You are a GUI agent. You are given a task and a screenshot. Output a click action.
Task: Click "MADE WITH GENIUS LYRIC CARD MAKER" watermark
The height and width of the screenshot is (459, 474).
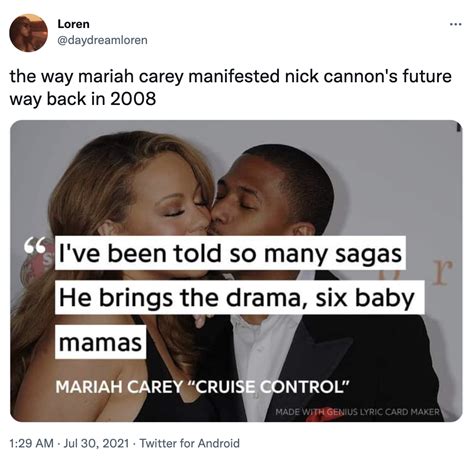click(357, 412)
